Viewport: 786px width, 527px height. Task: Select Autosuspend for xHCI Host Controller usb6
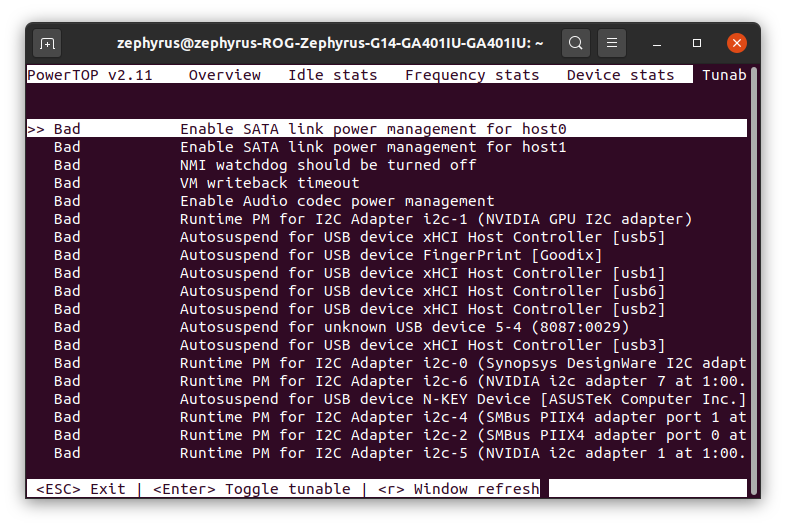tap(386, 291)
